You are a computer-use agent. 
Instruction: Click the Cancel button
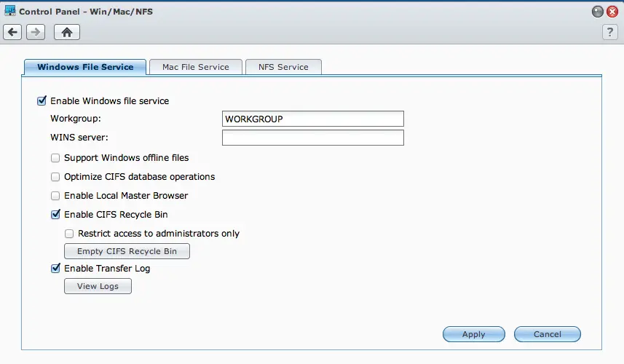pos(547,334)
